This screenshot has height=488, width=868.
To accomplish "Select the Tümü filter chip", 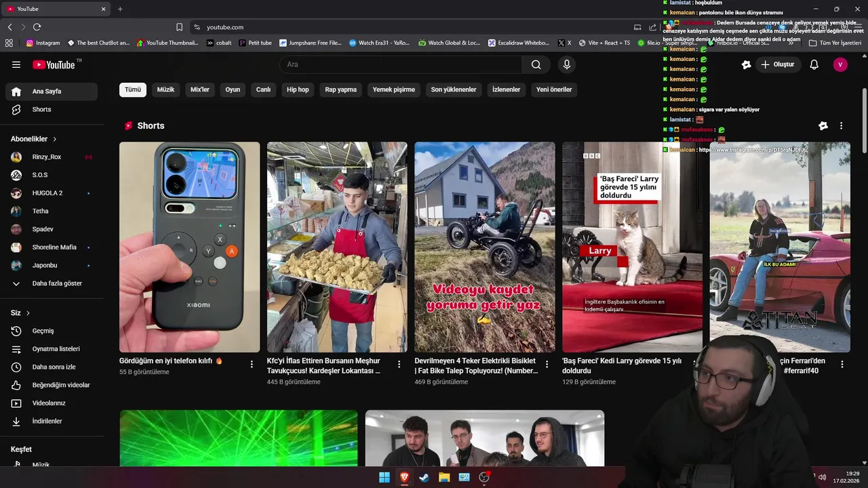I will click(x=133, y=89).
